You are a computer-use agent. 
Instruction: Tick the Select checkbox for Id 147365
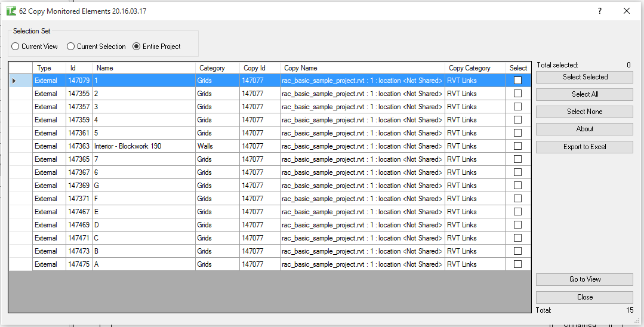(x=517, y=159)
